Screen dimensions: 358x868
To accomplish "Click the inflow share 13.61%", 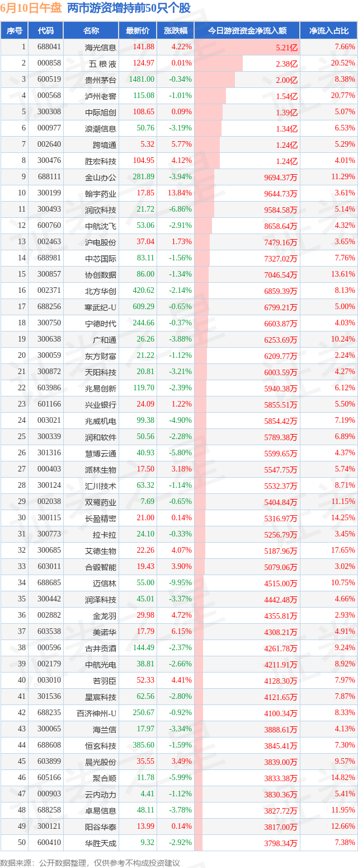I will (343, 274).
